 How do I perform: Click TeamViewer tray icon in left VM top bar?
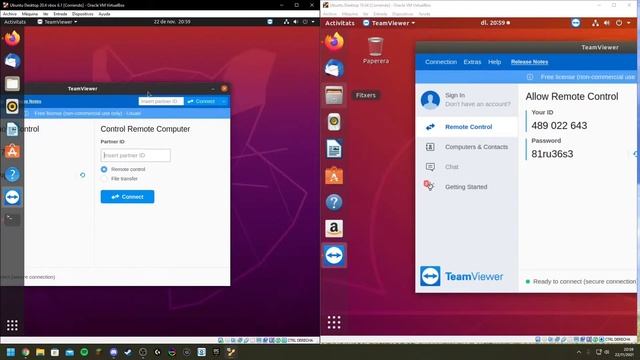tap(270, 22)
